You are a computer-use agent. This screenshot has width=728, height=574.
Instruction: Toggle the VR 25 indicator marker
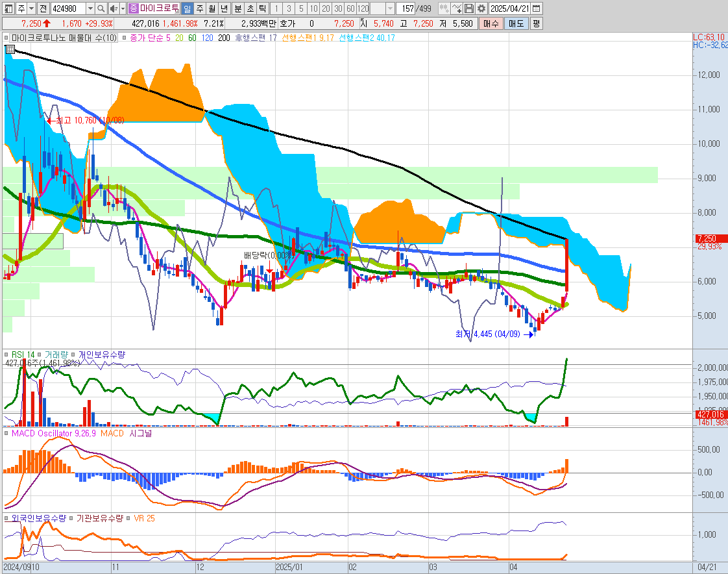tap(128, 518)
